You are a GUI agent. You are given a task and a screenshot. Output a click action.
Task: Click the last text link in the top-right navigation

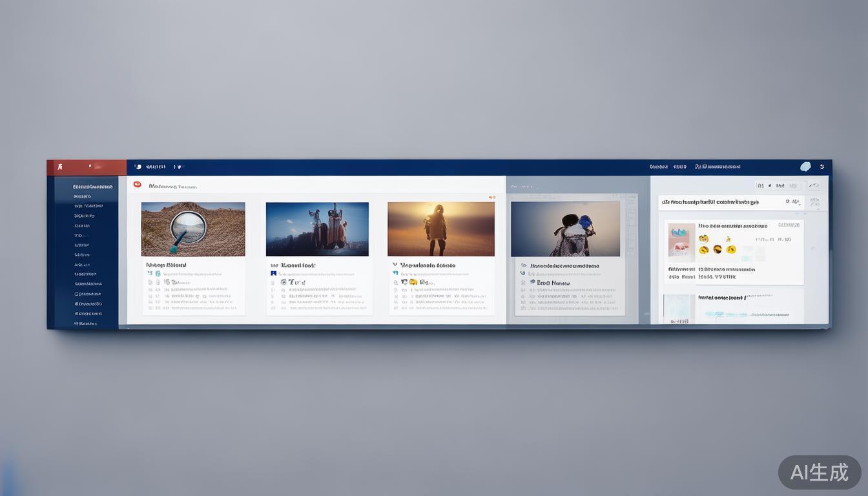pos(718,167)
